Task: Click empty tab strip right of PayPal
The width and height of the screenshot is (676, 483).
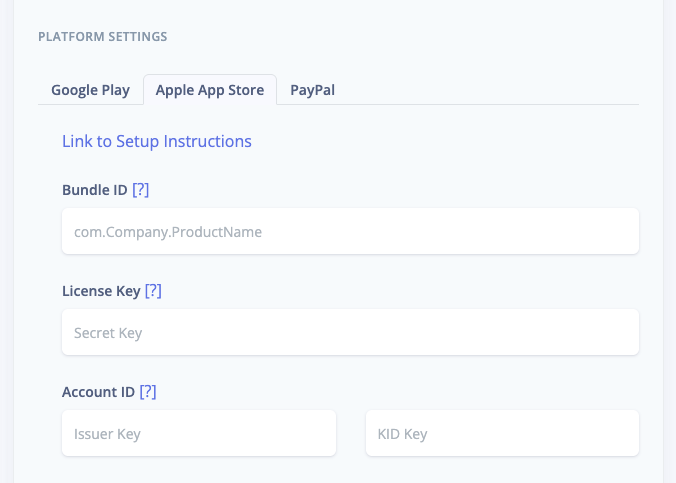Action: (490, 90)
